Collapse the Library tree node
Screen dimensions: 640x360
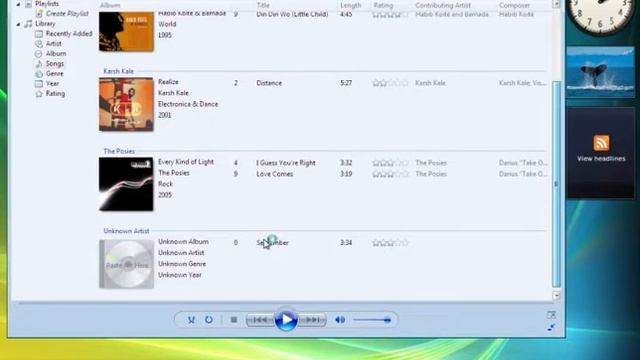click(18, 24)
